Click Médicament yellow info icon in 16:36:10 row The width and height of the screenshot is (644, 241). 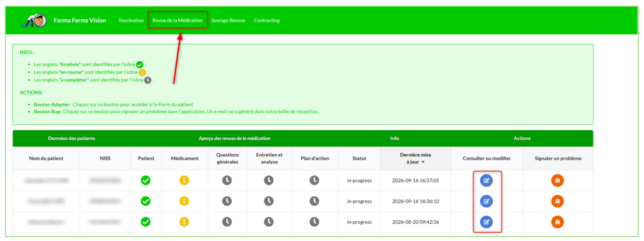click(184, 201)
